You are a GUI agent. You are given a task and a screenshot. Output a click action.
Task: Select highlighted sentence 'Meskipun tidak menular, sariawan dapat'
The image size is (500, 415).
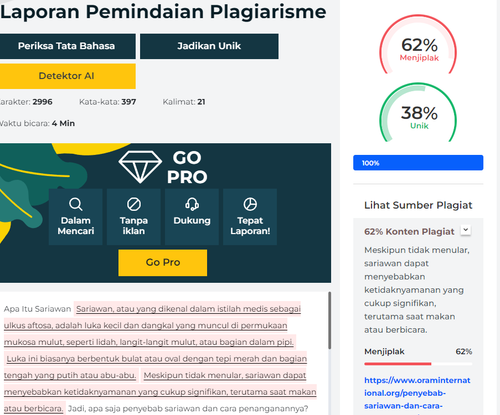160,392
